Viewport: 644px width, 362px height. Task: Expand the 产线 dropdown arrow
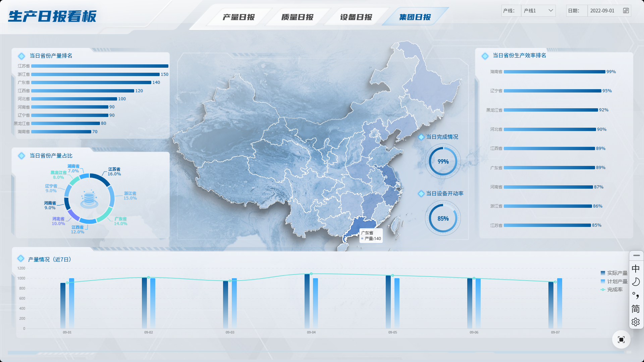point(550,11)
